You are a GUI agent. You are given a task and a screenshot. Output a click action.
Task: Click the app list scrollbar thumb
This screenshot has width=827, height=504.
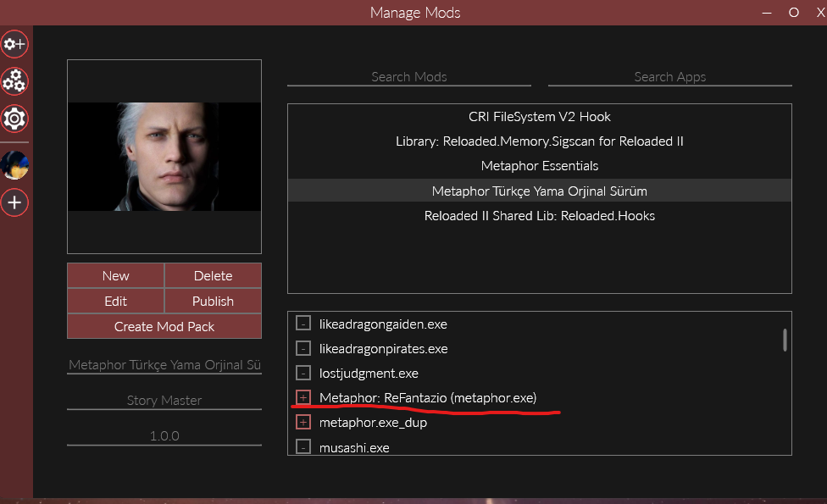click(785, 340)
